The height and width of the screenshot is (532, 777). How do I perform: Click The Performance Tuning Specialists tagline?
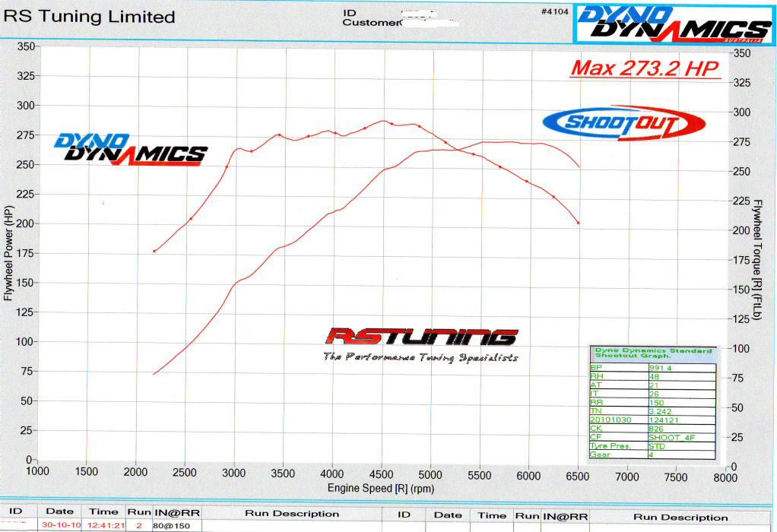tap(420, 357)
